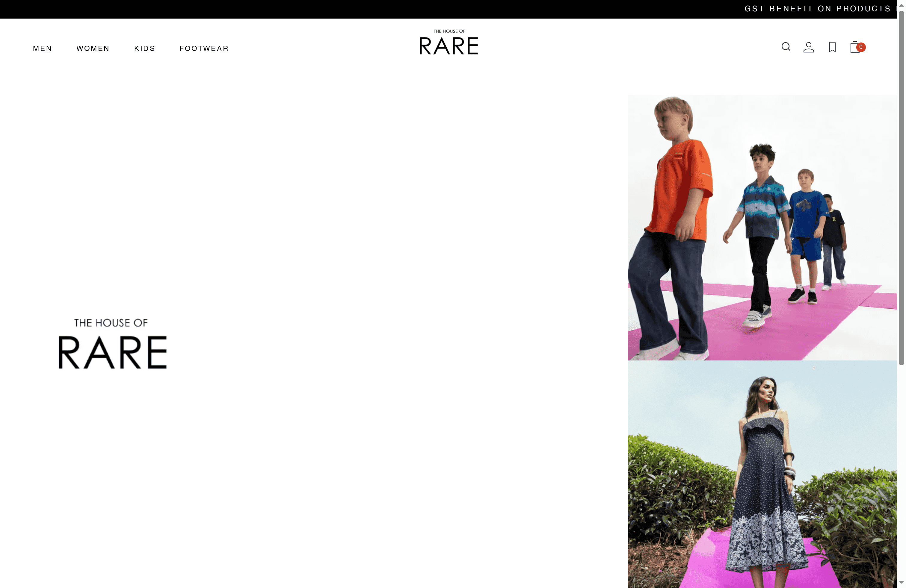
Task: Open the user account icon
Action: tap(809, 47)
